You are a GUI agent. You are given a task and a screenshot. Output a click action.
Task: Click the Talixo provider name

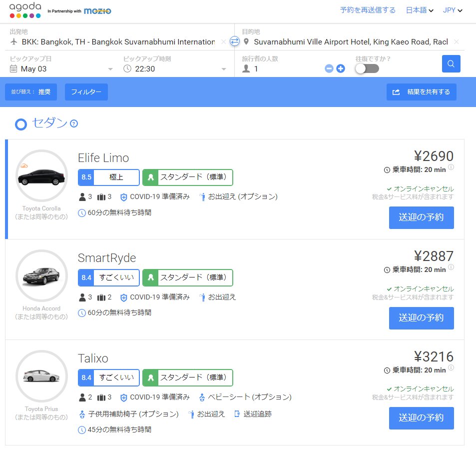(93, 358)
